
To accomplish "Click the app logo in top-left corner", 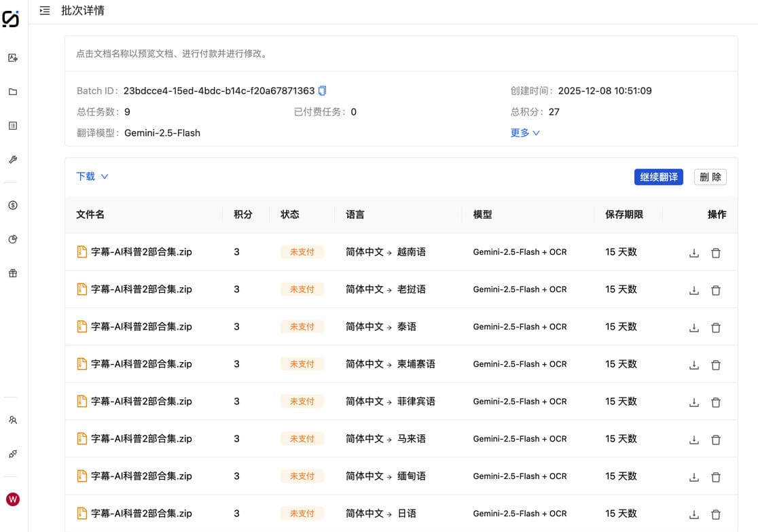I will click(12, 19).
